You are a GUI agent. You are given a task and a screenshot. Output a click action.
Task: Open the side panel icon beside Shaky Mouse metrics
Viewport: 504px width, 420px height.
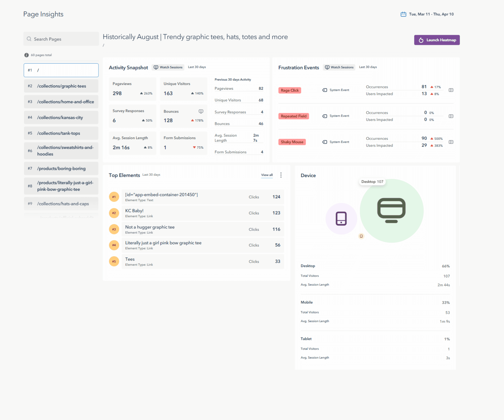point(451,142)
